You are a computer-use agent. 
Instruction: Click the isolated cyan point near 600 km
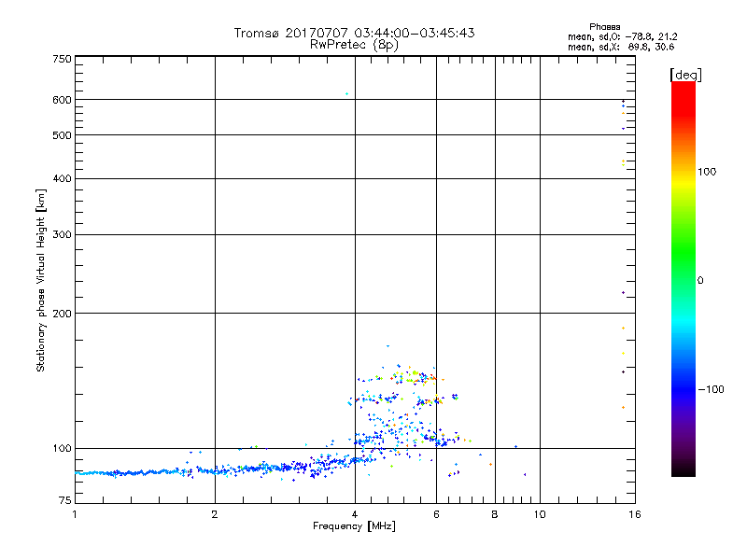346,94
